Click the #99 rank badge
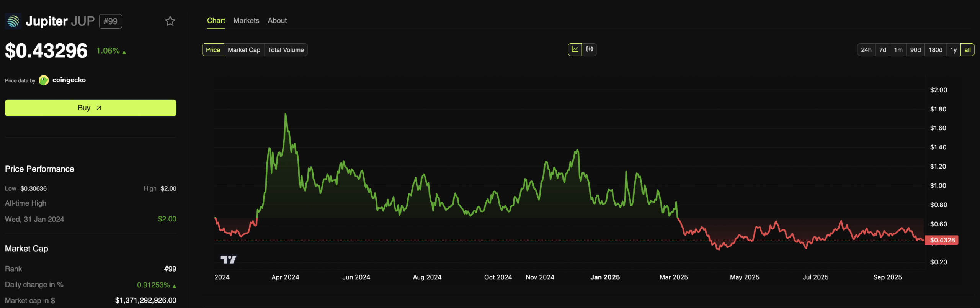The image size is (980, 308). [x=110, y=21]
